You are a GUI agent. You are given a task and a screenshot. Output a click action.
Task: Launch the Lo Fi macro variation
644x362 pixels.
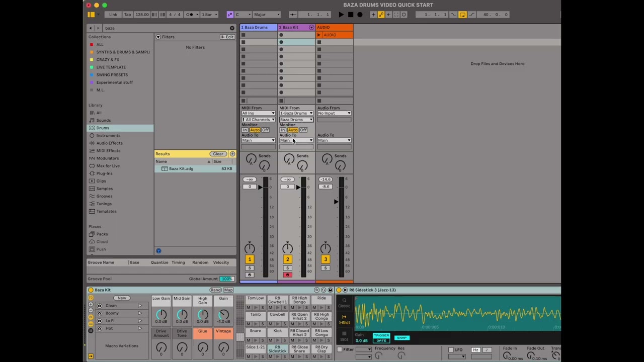(x=140, y=321)
